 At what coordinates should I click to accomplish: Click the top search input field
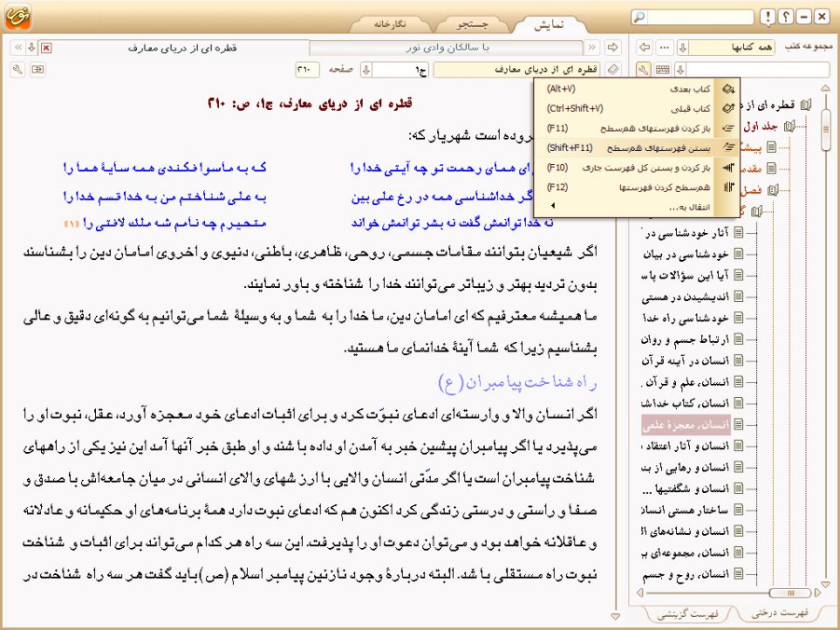coord(699,17)
